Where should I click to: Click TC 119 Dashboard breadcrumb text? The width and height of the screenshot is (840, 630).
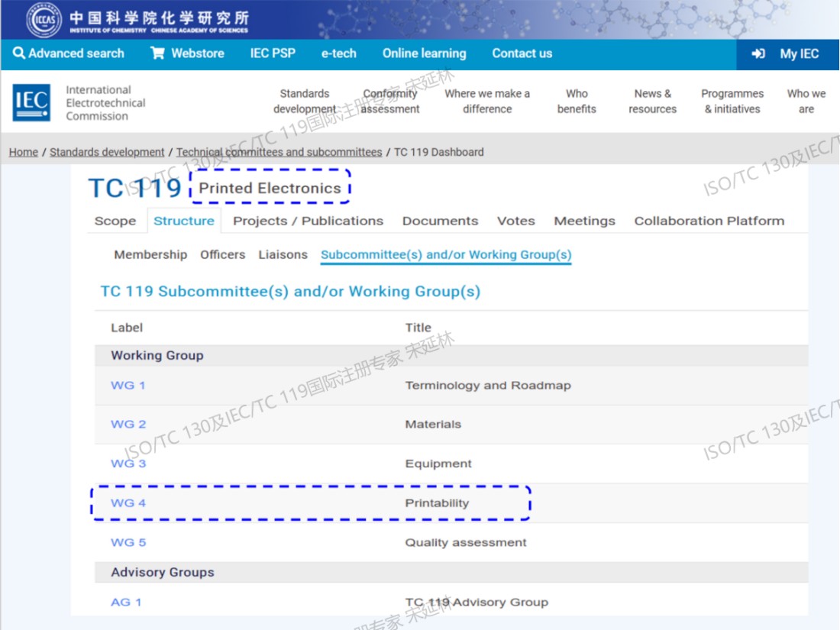[439, 152]
